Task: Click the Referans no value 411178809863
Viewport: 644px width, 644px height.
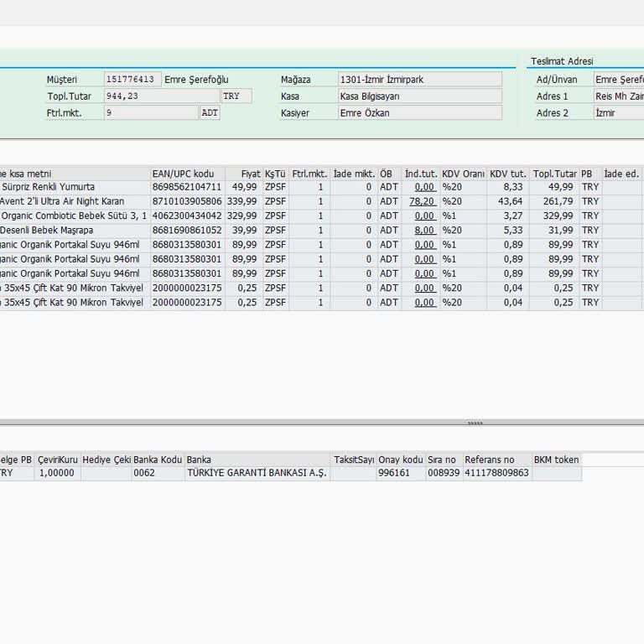Action: [496, 473]
